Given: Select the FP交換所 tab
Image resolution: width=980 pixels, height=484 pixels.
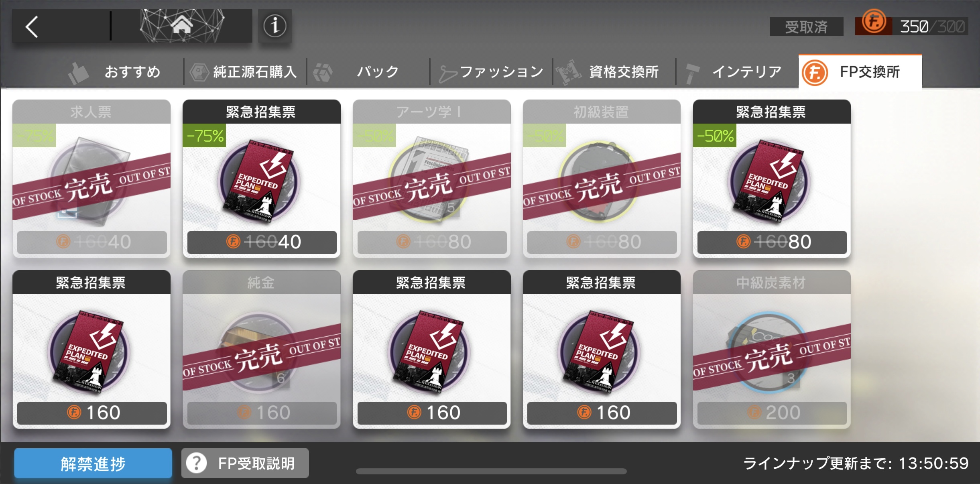Looking at the screenshot, I should pyautogui.click(x=860, y=71).
